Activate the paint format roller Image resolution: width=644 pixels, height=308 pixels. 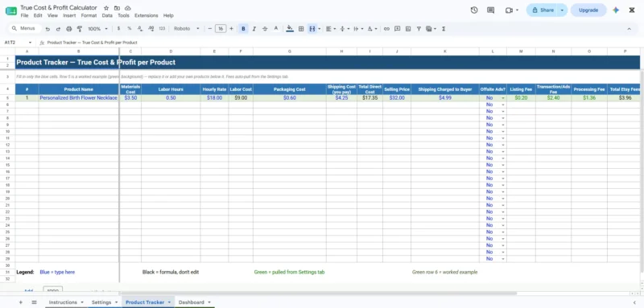click(80, 29)
